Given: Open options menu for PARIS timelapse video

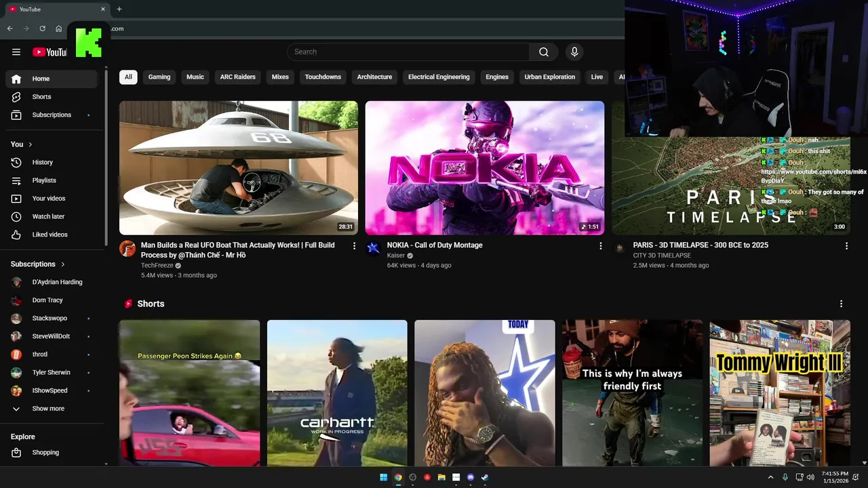Looking at the screenshot, I should pos(846,246).
